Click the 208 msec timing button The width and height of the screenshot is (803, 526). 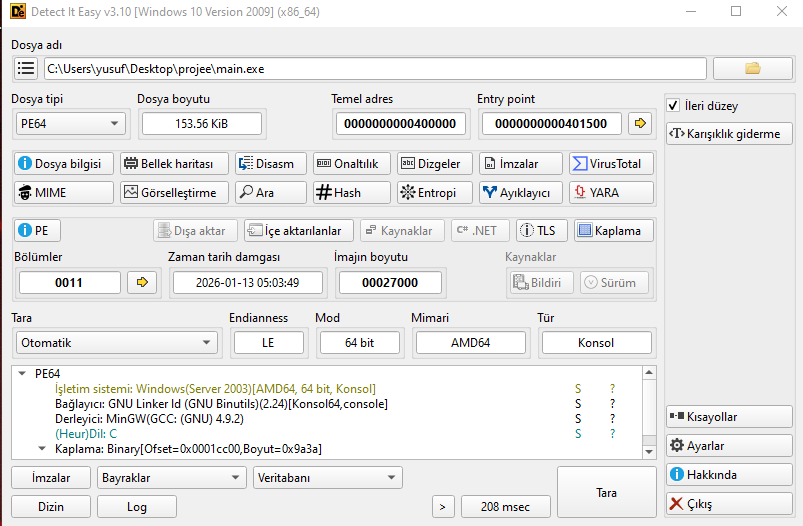click(505, 507)
